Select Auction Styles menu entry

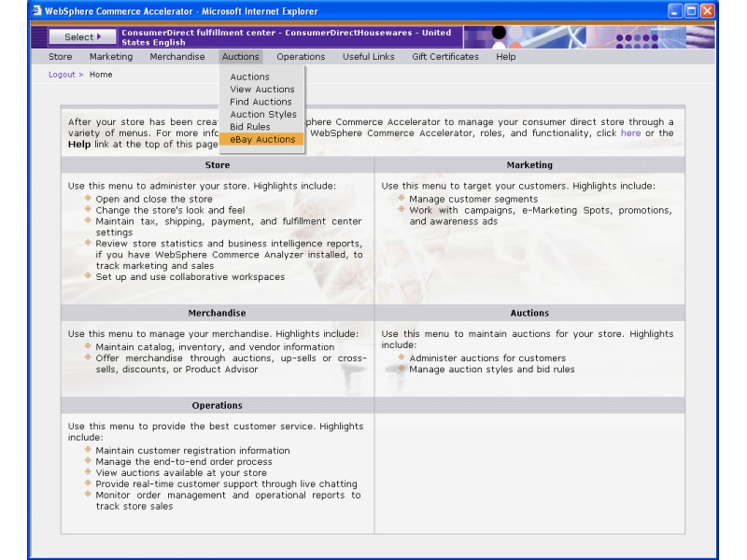(x=261, y=114)
